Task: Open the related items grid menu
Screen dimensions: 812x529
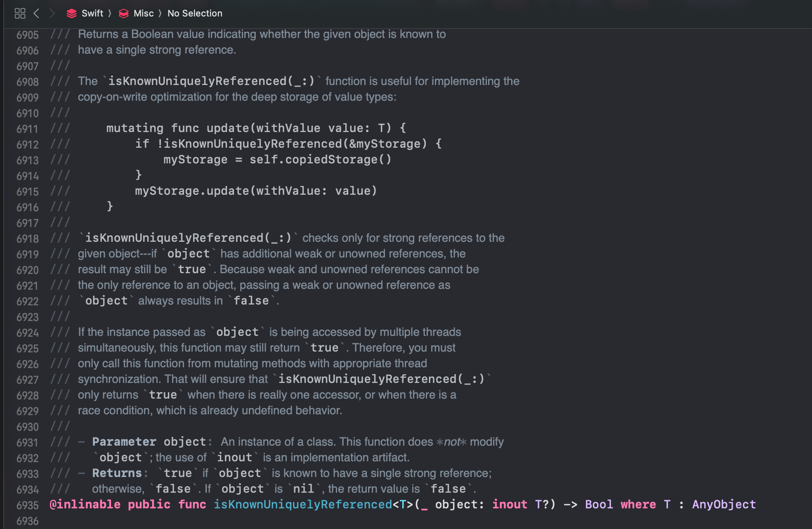Action: [x=20, y=14]
